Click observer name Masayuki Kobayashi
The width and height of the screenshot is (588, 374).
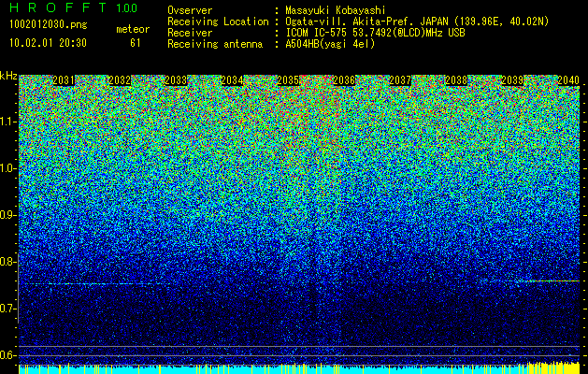[336, 10]
